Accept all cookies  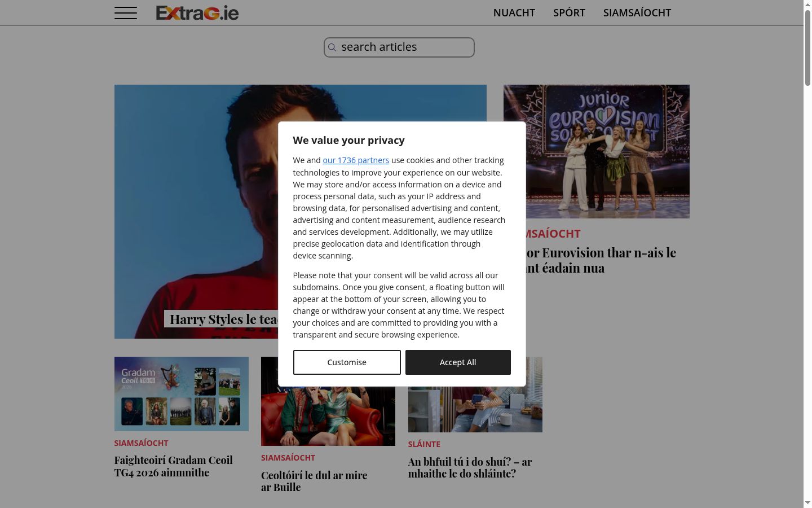[x=458, y=362]
